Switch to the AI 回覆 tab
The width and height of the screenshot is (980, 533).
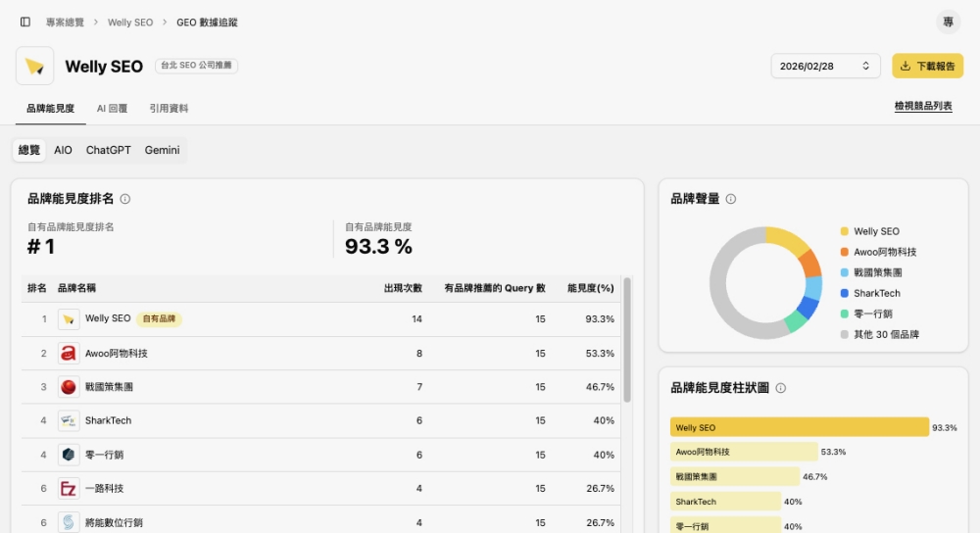(x=112, y=109)
